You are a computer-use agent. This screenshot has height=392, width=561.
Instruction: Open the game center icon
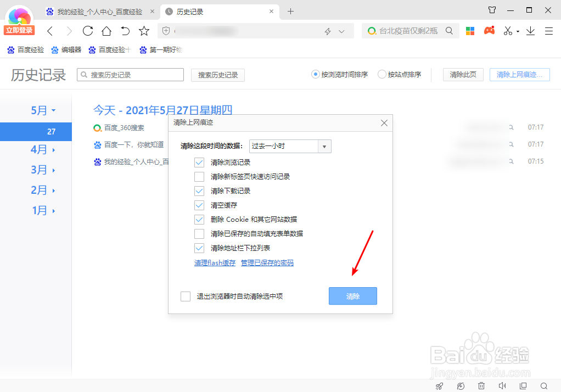tap(489, 31)
